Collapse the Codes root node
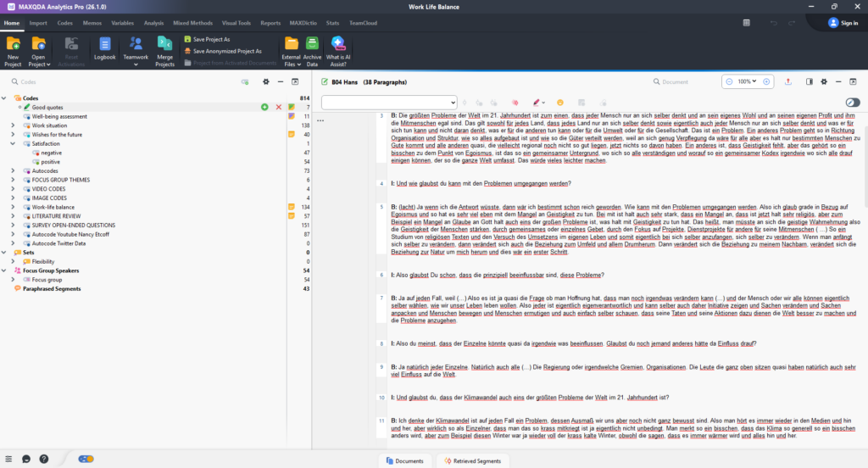The height and width of the screenshot is (468, 868). click(4, 98)
